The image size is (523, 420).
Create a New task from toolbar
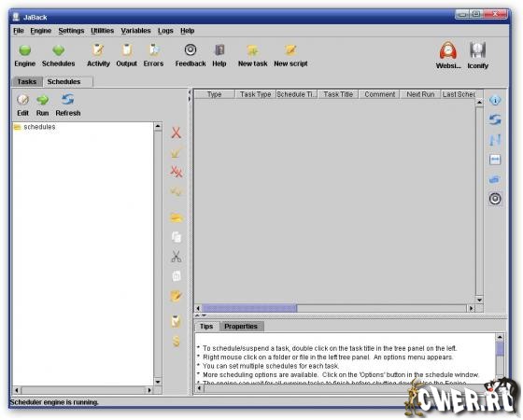point(253,50)
